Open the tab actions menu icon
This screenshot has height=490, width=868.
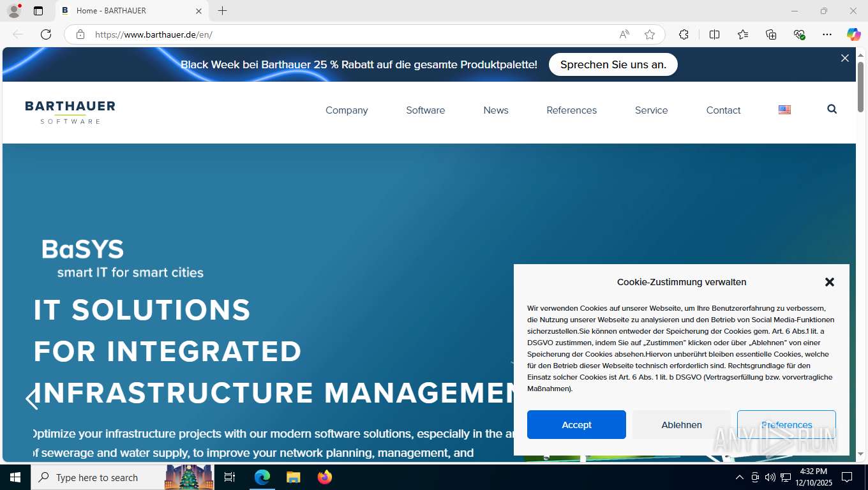coord(38,11)
